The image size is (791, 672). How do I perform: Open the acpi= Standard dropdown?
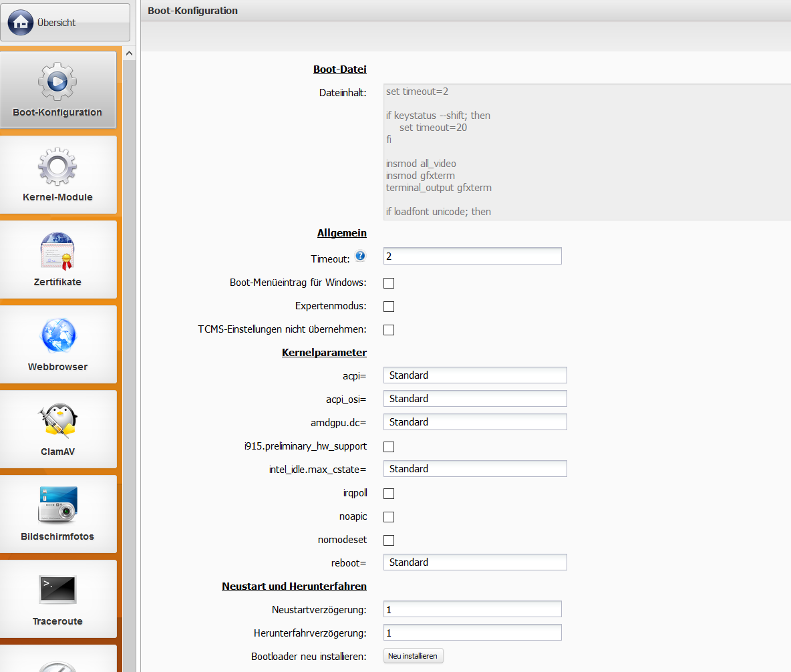coord(475,375)
